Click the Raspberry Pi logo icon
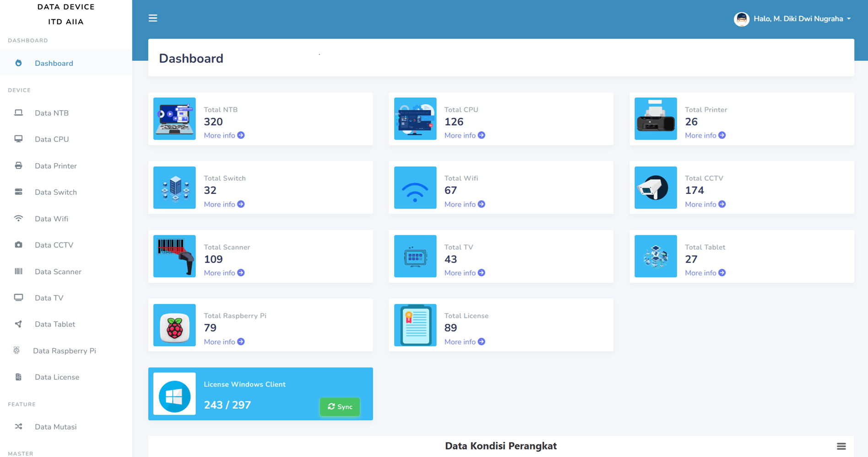 pyautogui.click(x=174, y=325)
